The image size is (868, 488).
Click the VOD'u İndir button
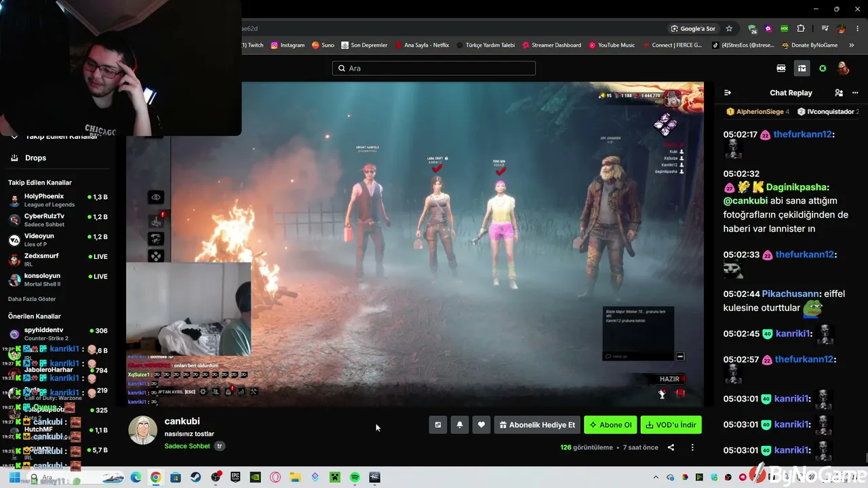pos(671,425)
